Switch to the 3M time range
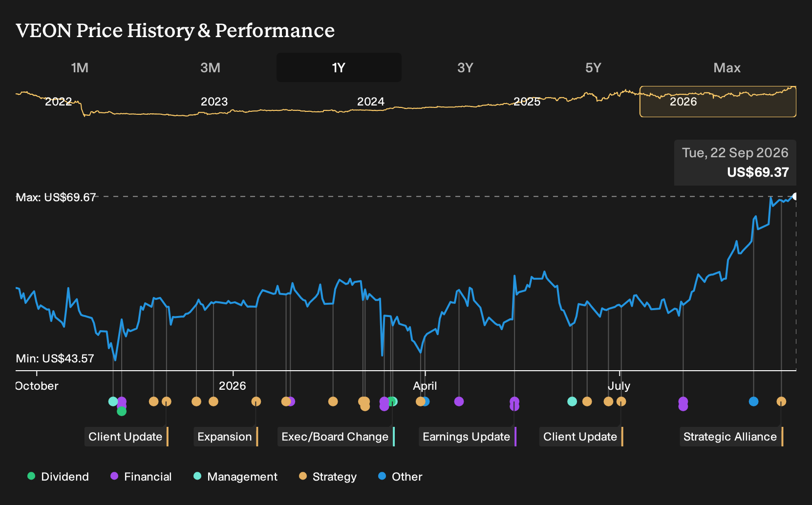Screen dimensions: 812x505 coord(210,67)
